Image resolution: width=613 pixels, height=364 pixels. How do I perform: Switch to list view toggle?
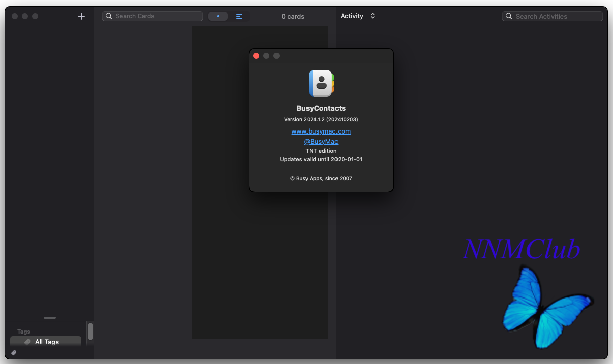239,16
